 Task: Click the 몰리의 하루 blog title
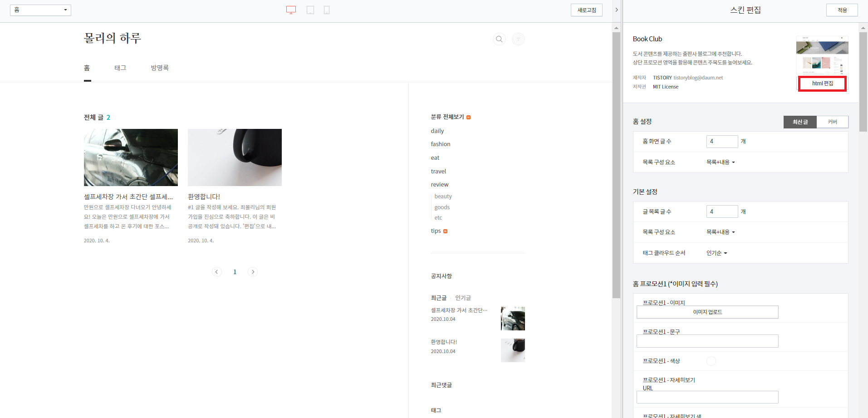(113, 38)
